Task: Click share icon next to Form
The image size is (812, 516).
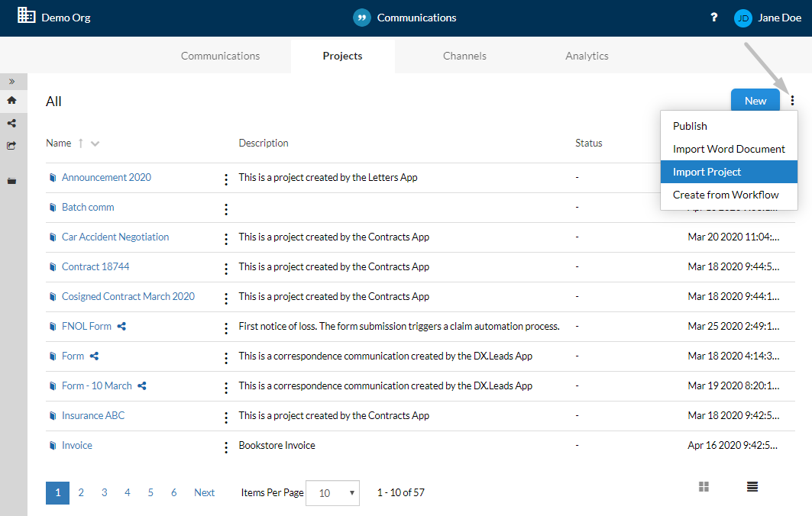Action: point(94,356)
